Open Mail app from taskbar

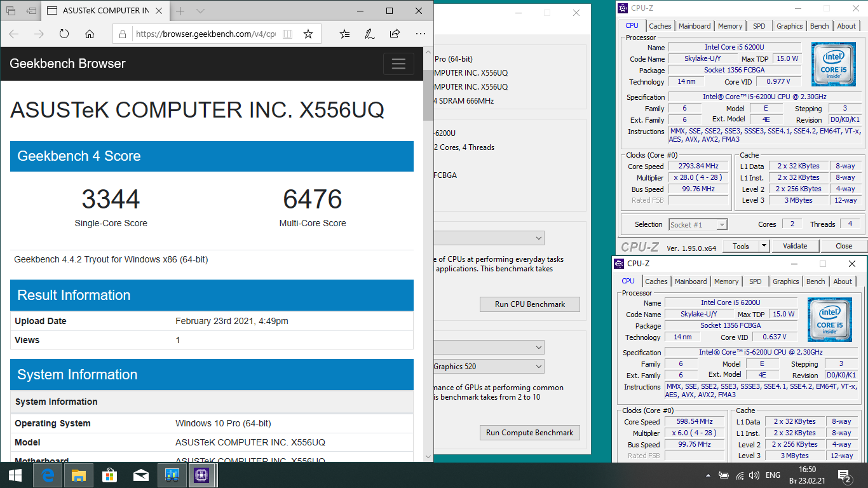tap(140, 475)
